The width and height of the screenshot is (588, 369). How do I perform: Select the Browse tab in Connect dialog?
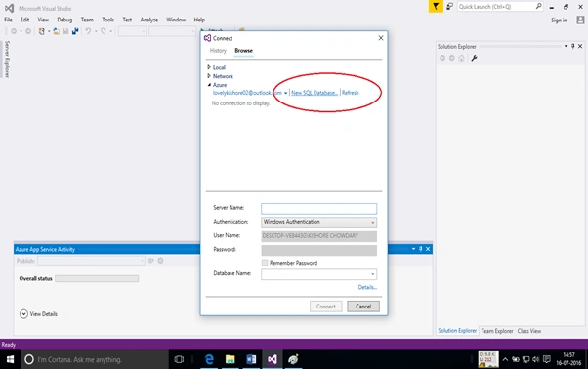click(x=244, y=50)
